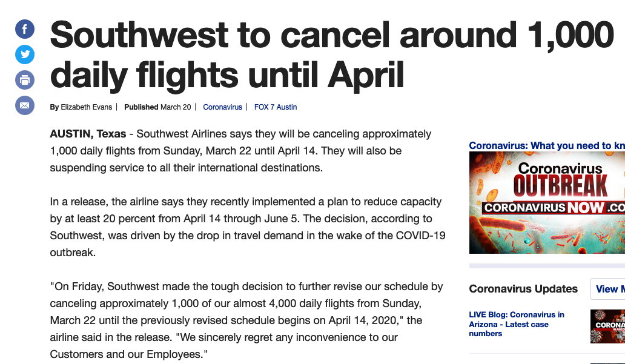625x364 pixels.
Task: Click the Coronavirus Outbreak banner image
Action: click(x=546, y=202)
